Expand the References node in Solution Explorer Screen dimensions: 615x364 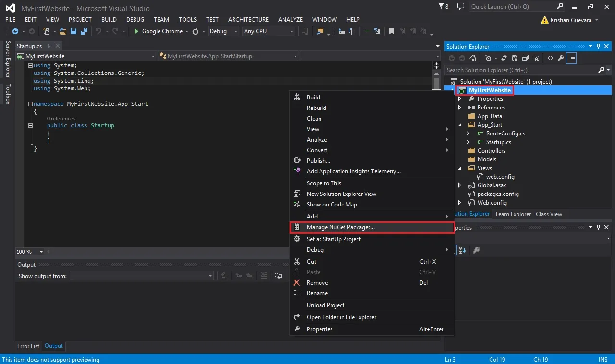(x=459, y=108)
